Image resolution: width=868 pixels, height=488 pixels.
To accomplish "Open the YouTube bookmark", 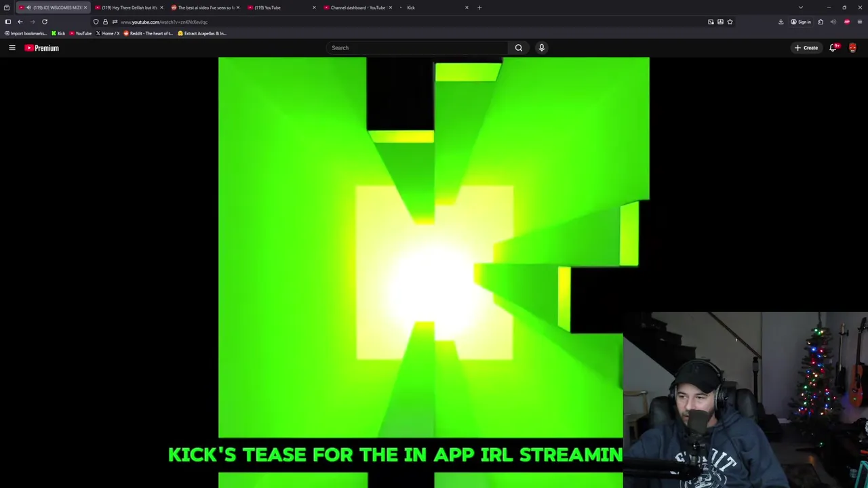I will [x=81, y=33].
